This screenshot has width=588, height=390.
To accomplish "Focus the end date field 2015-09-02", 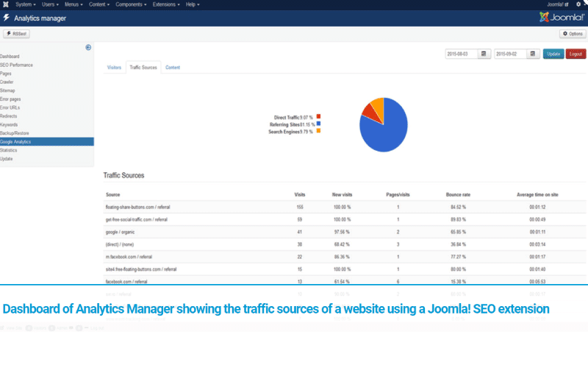I will point(510,54).
